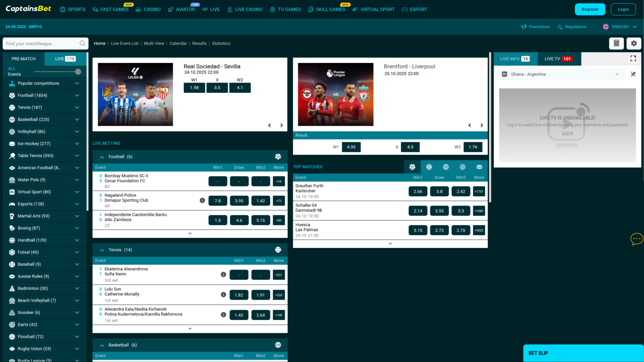
Task: Open the bet calculator icon
Action: pos(616,43)
